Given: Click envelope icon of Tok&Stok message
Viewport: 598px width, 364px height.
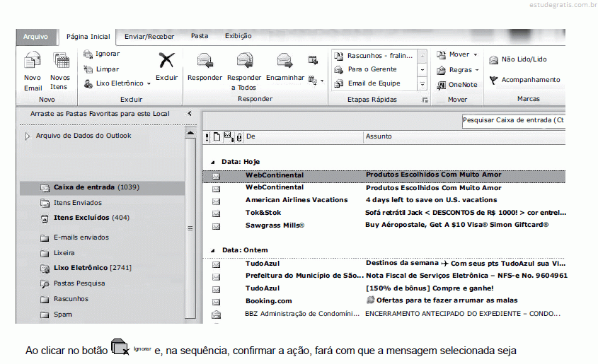Looking at the screenshot, I should tap(217, 213).
